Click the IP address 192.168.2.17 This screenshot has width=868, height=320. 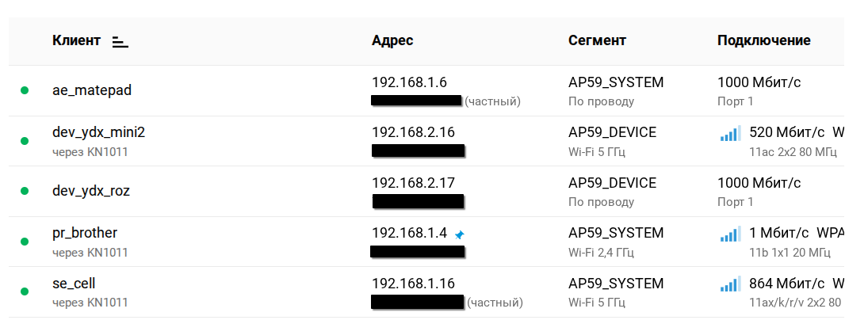[413, 183]
